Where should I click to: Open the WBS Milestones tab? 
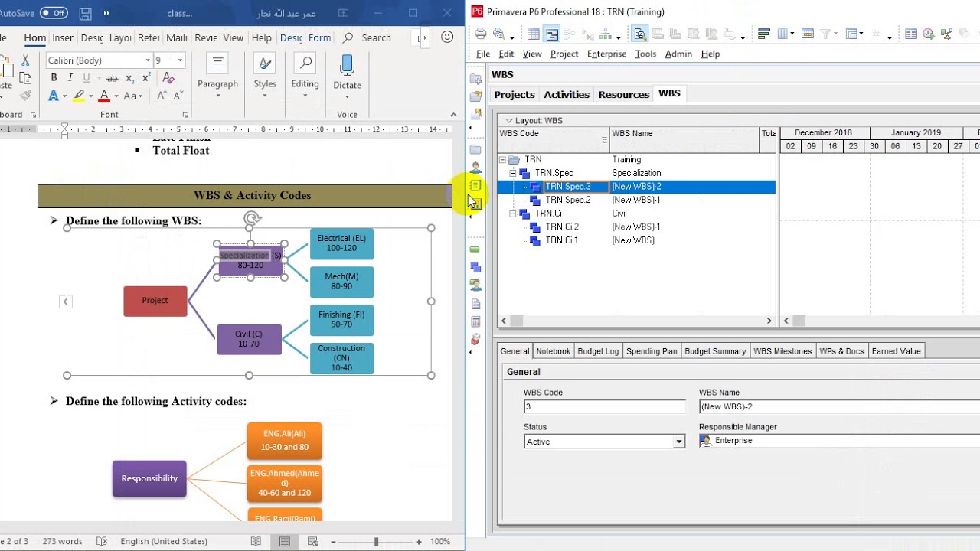(x=782, y=351)
